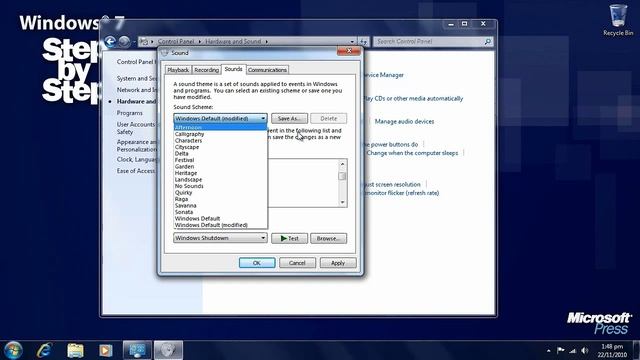Open the Recycle Bin desktop icon

(618, 20)
